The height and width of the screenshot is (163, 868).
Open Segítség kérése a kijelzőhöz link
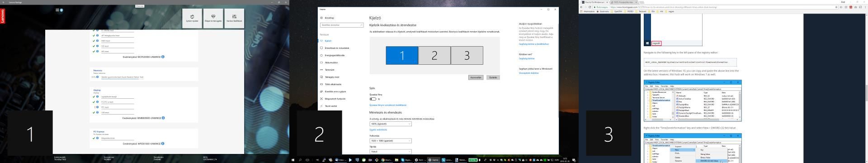coord(534,44)
